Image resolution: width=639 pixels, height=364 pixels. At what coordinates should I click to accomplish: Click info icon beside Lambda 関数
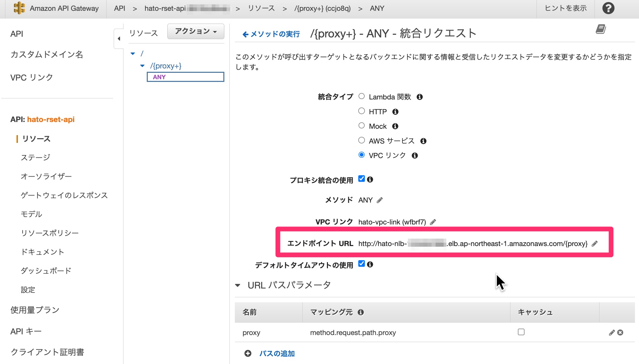point(420,97)
